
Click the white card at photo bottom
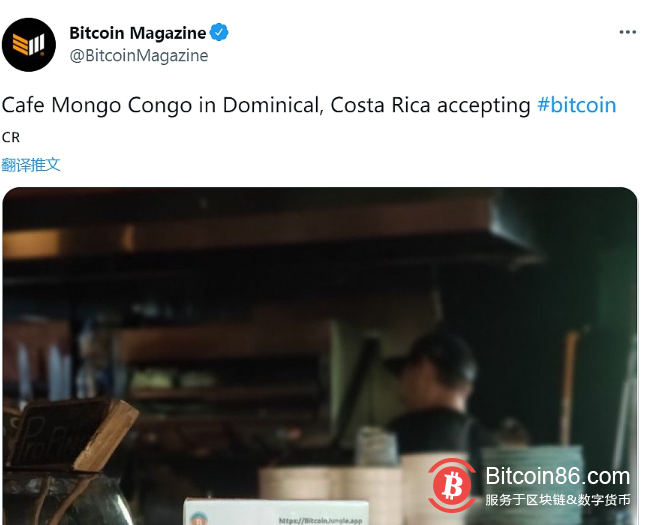[276, 512]
